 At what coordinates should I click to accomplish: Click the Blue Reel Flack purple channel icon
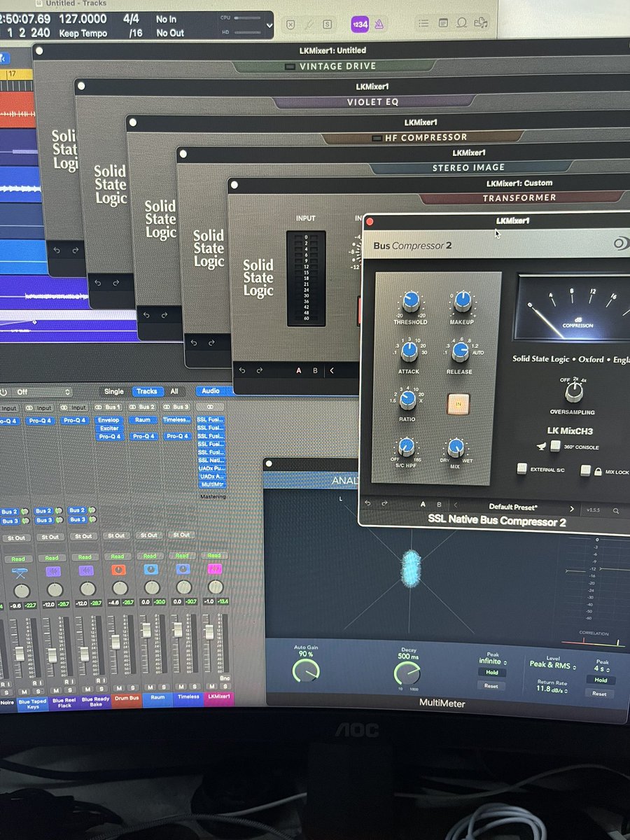click(53, 571)
